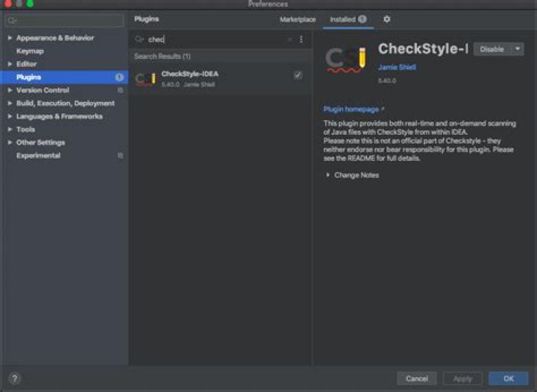Click the 'Search Results (1)' header
The width and height of the screenshot is (537, 392).
pyautogui.click(x=163, y=57)
